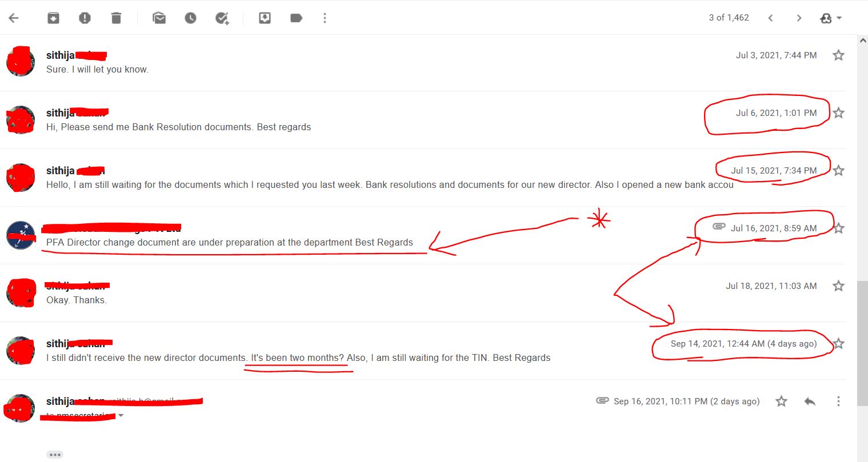Go to the older conversation arrow
Viewport: 868px width, 462px height.
(799, 18)
